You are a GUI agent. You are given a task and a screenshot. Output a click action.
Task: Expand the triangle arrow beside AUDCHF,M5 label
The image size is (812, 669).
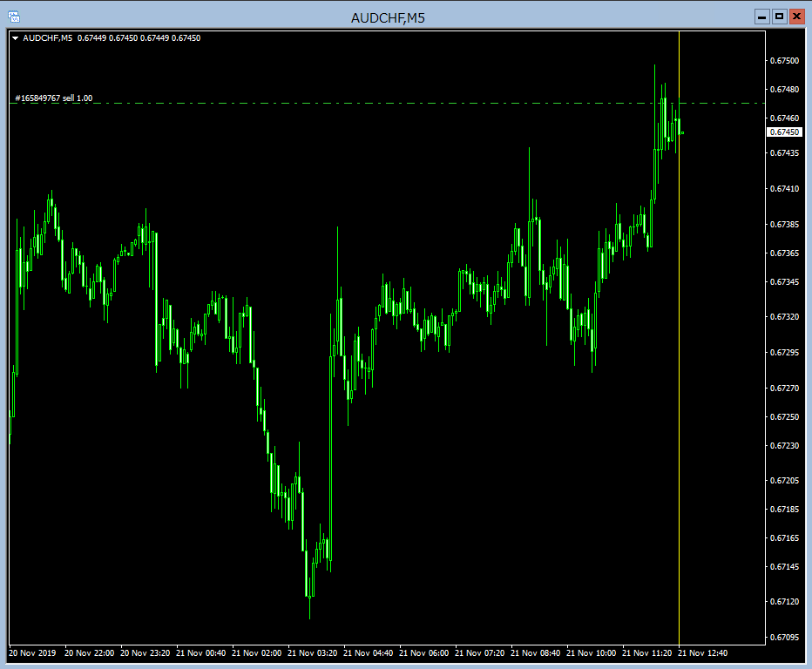[16, 38]
